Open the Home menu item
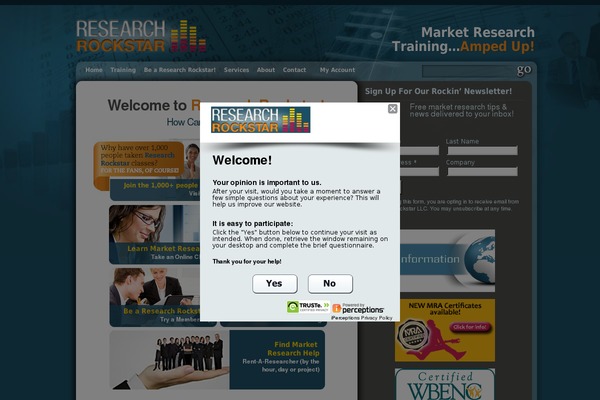 point(94,70)
